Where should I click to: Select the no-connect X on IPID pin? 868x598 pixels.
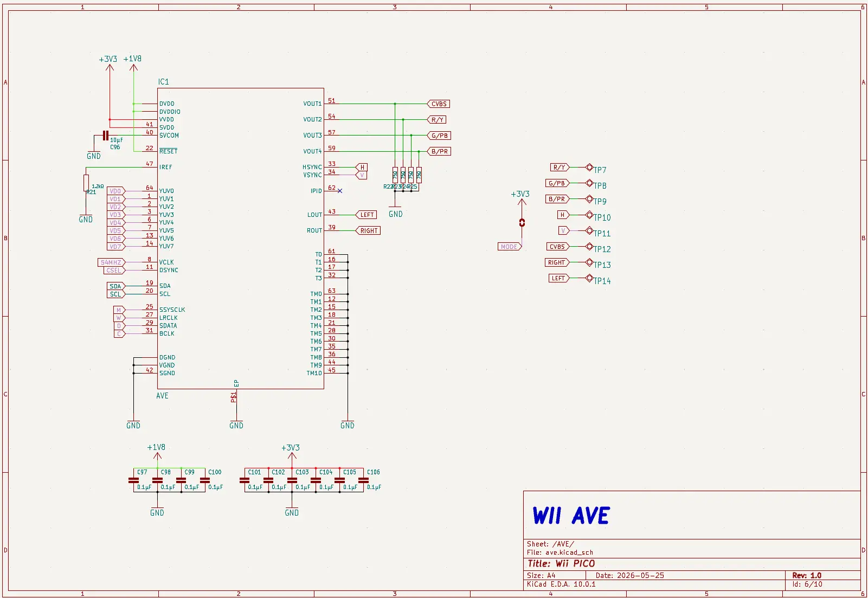tap(340, 191)
